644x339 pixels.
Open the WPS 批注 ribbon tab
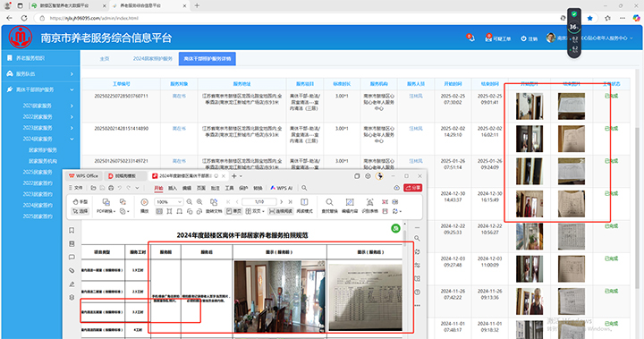pyautogui.click(x=216, y=188)
